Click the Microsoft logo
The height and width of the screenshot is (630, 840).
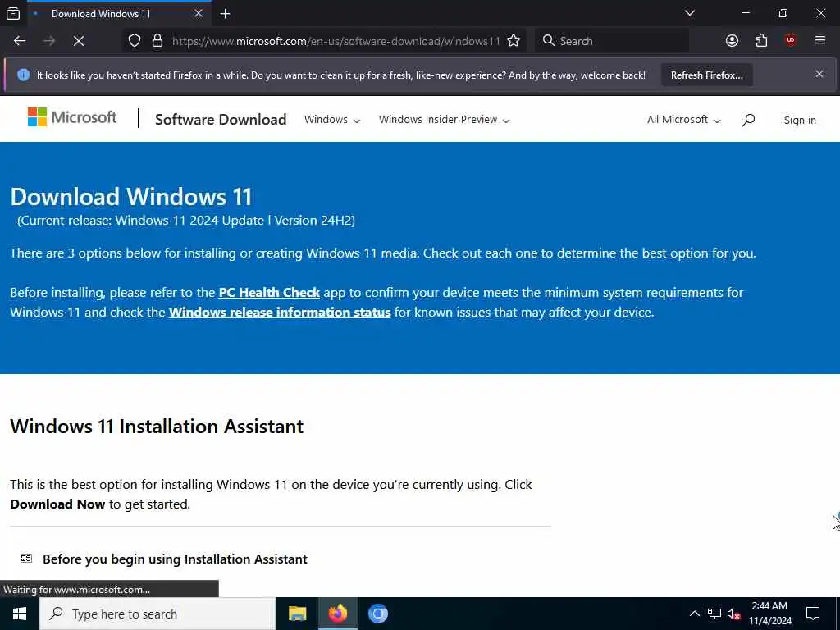[x=72, y=116]
